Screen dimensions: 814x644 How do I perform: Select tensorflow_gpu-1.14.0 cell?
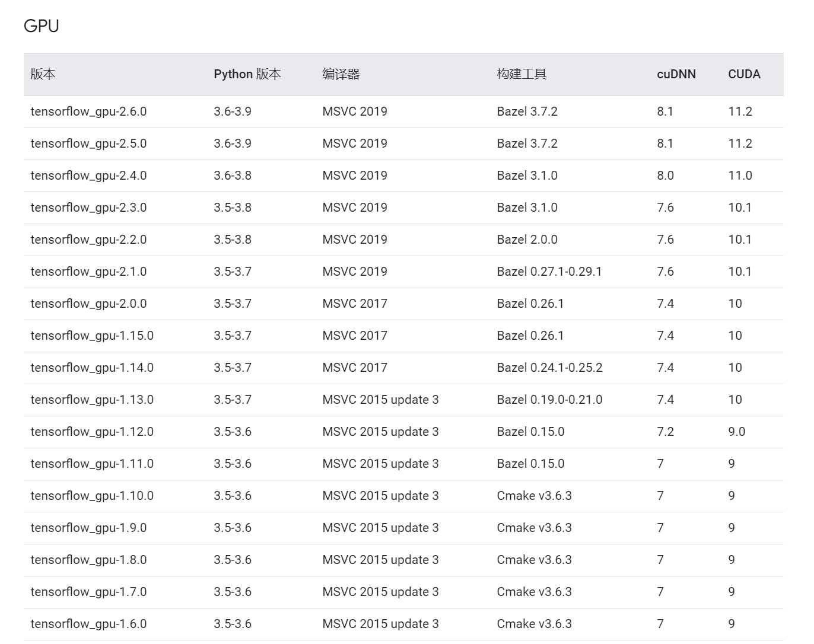[92, 368]
